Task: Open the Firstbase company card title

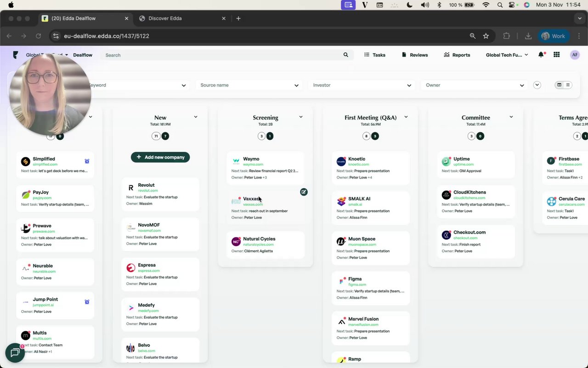Action: pyautogui.click(x=569, y=159)
